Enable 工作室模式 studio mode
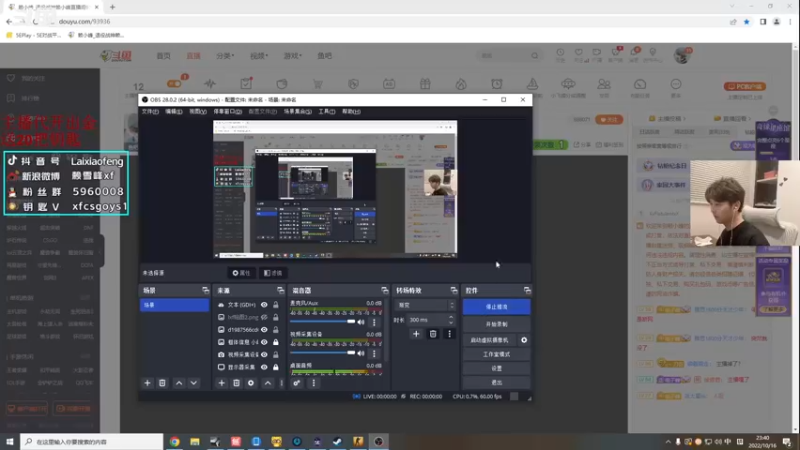 click(496, 354)
